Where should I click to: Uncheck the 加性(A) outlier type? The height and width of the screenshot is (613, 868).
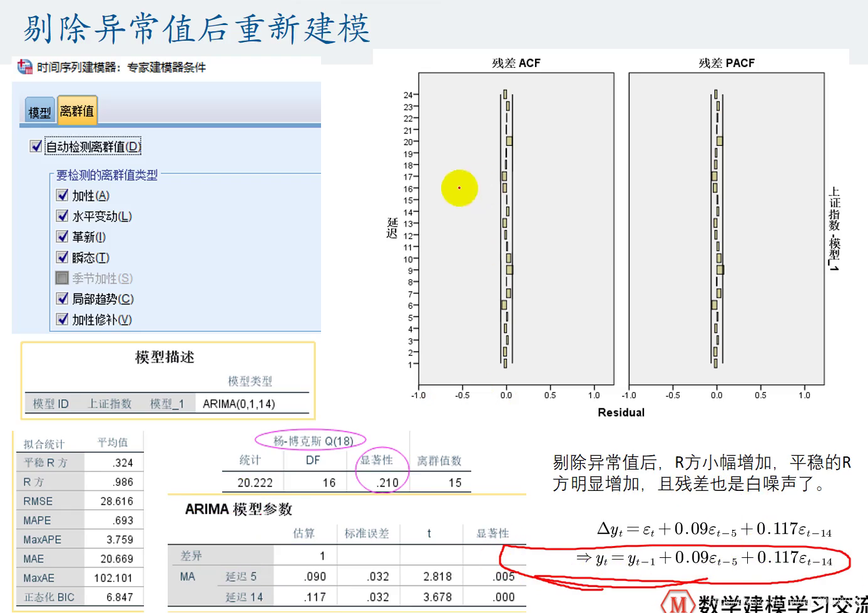(62, 195)
